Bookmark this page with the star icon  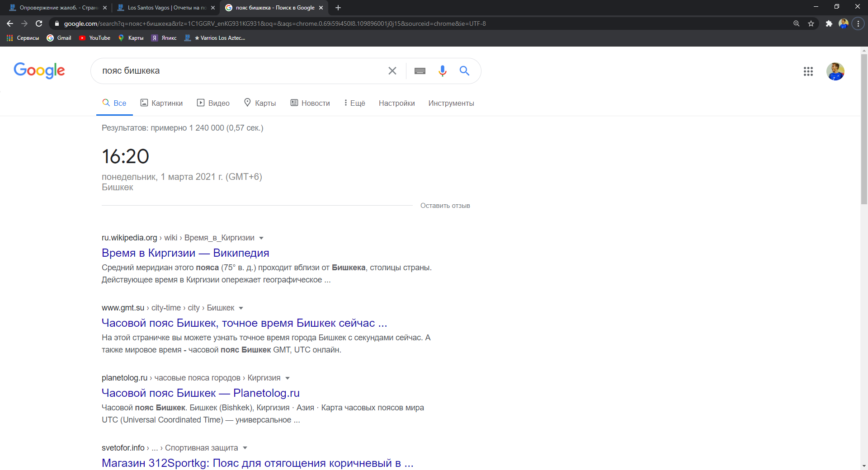click(811, 23)
